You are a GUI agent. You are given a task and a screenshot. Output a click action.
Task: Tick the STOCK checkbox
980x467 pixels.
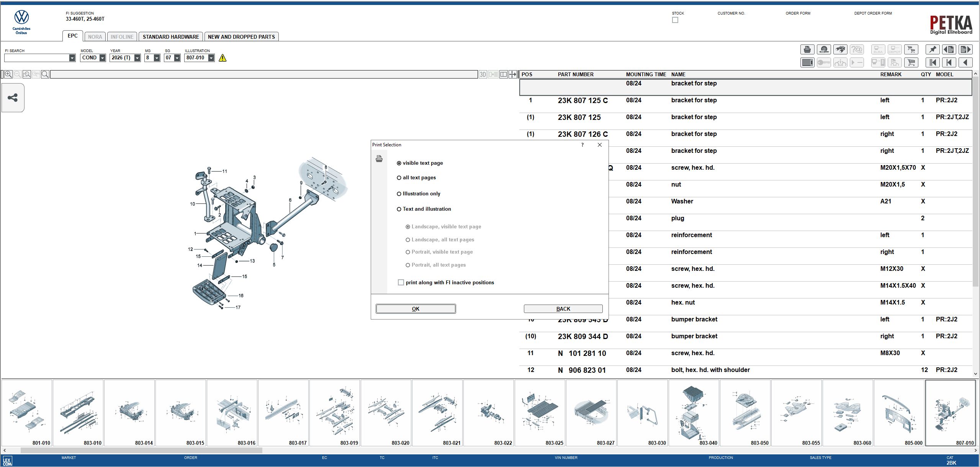(x=675, y=20)
